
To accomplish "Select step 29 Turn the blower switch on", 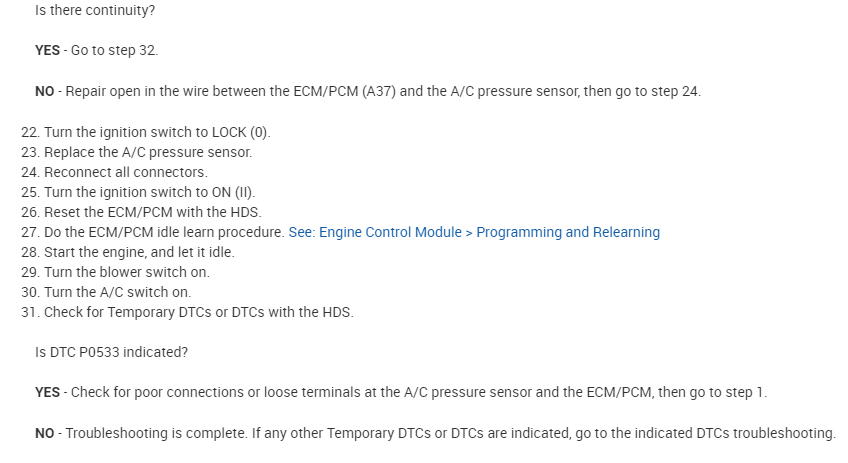I will pyautogui.click(x=127, y=272).
